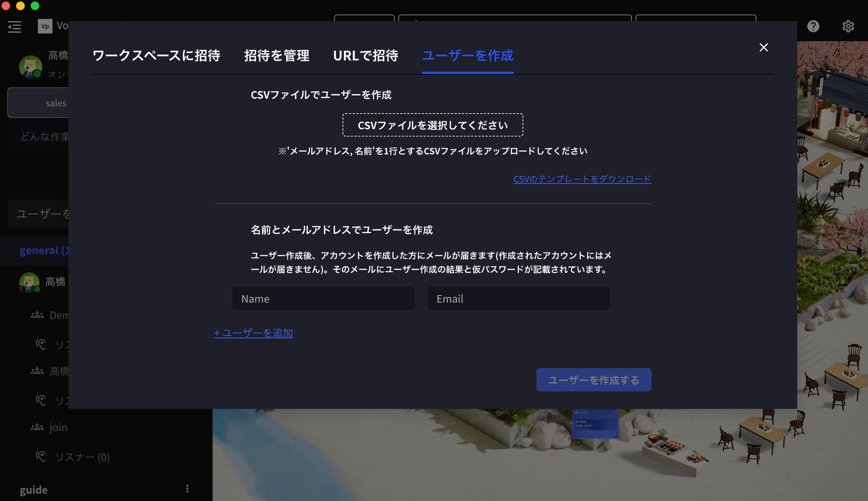Click the people icon next to join
Screen dimensions: 868x501
point(36,427)
